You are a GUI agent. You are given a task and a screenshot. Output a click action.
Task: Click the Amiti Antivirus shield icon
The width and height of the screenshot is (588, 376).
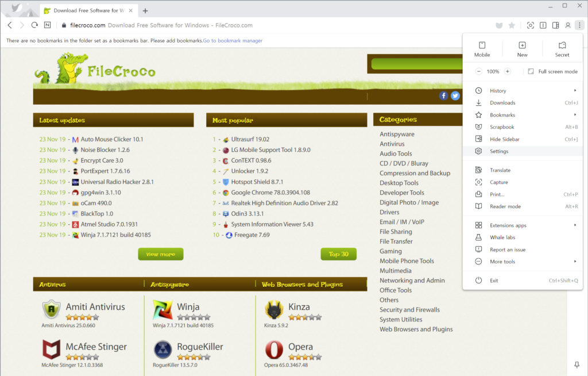[x=51, y=309]
